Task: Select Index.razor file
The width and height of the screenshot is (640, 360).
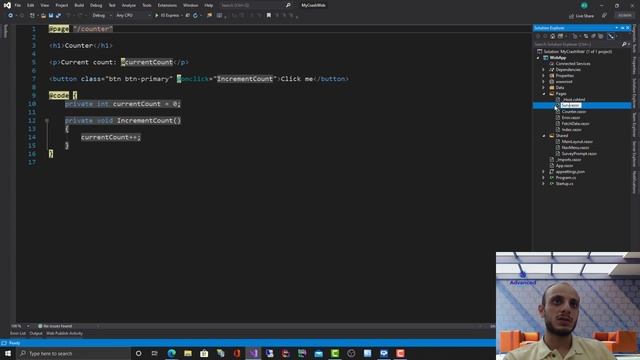Action: coord(571,130)
